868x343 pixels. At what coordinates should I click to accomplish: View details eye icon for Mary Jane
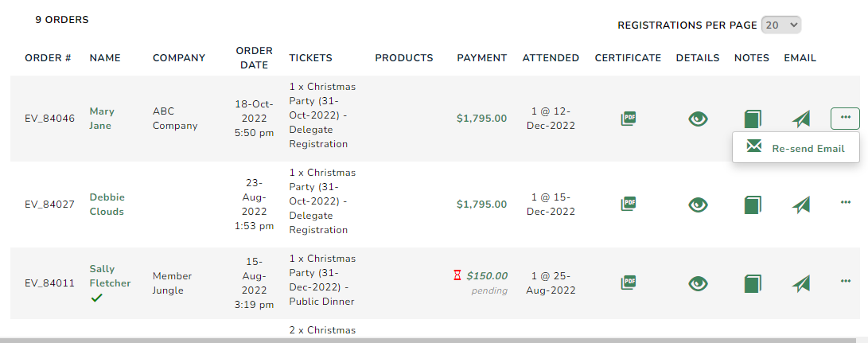pyautogui.click(x=698, y=119)
